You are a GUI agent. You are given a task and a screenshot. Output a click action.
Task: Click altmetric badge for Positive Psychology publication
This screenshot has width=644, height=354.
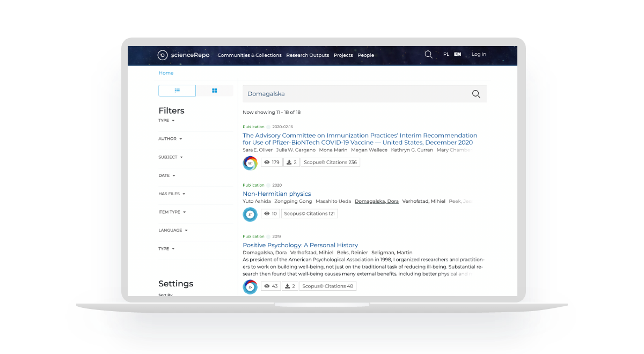coord(250,286)
